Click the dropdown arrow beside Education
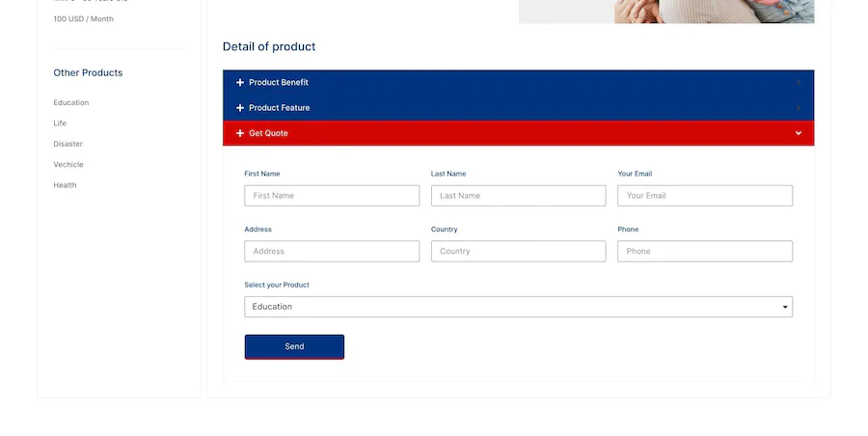Viewport: 868px width, 436px height. coord(785,307)
